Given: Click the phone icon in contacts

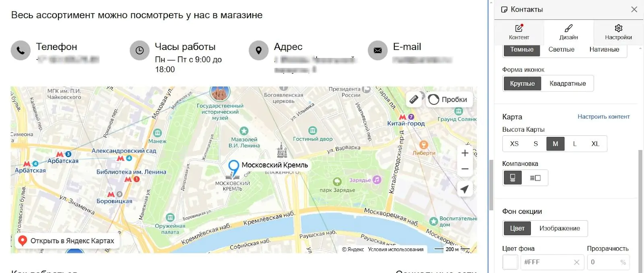Looking at the screenshot, I should 21,50.
